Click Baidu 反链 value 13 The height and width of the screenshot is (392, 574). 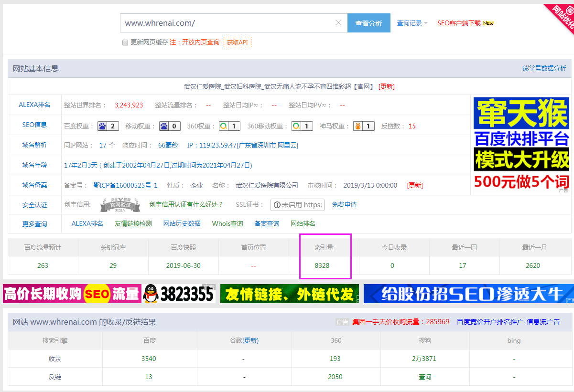pyautogui.click(x=149, y=377)
